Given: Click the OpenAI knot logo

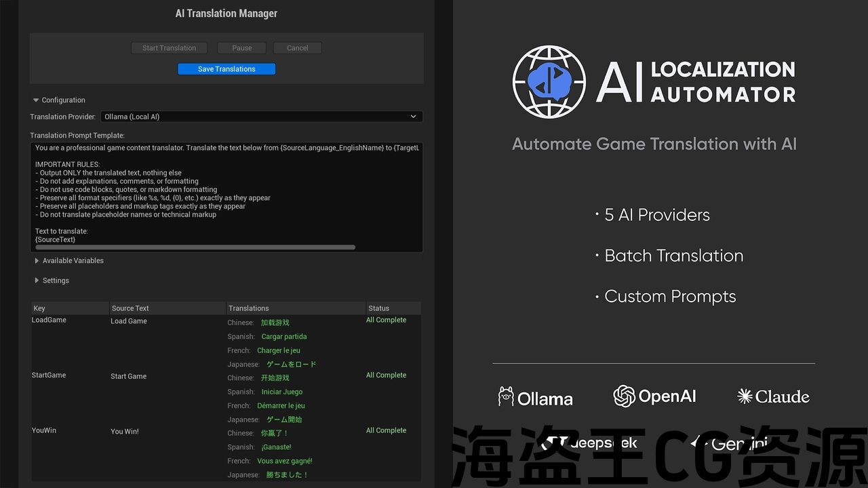Looking at the screenshot, I should (625, 396).
